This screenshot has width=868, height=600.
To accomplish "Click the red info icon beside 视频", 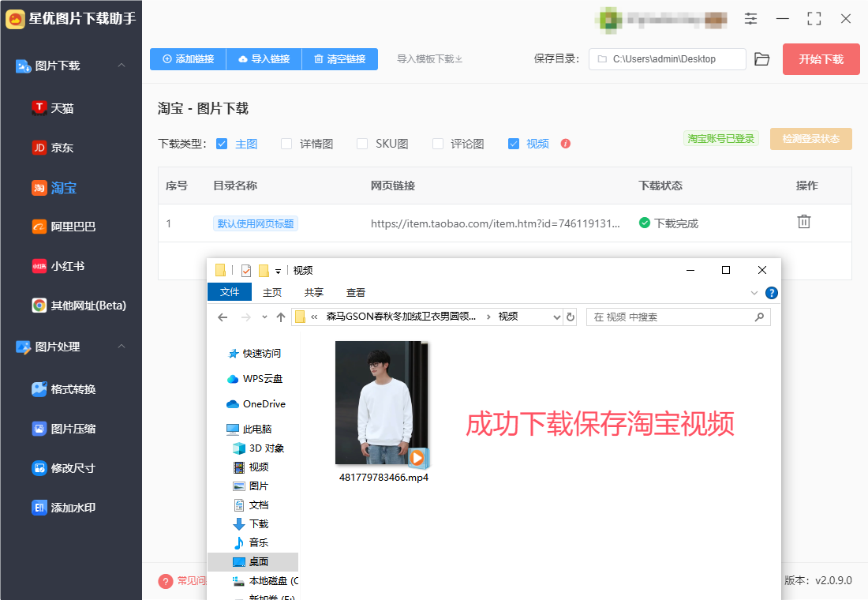I will click(x=565, y=144).
